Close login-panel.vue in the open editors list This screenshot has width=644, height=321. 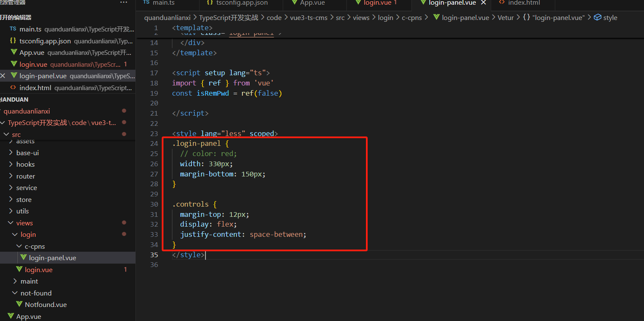[x=3, y=76]
